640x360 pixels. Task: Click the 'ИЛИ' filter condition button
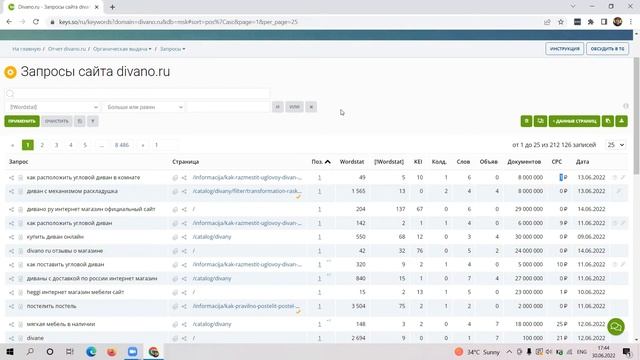pos(294,107)
